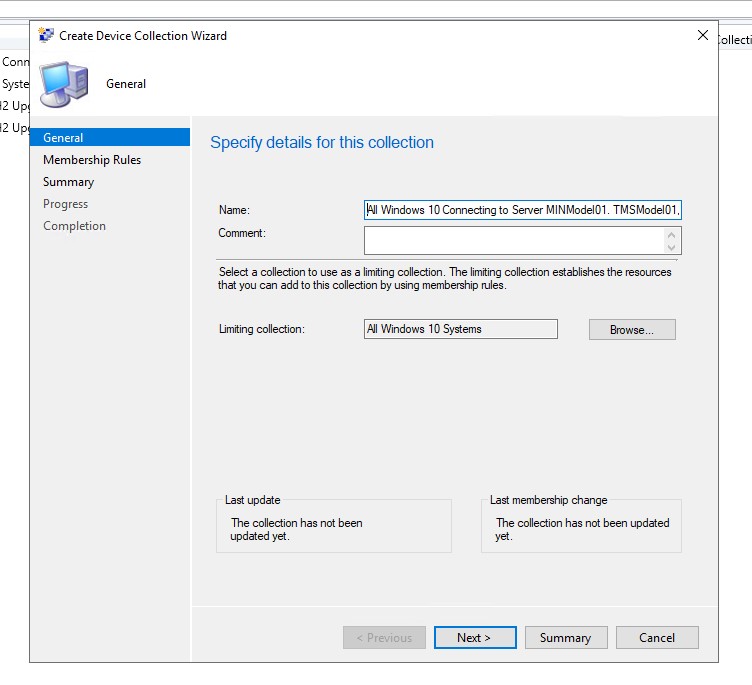The height and width of the screenshot is (685, 752).
Task: Click Comment box scroll down arrow
Action: pos(671,248)
